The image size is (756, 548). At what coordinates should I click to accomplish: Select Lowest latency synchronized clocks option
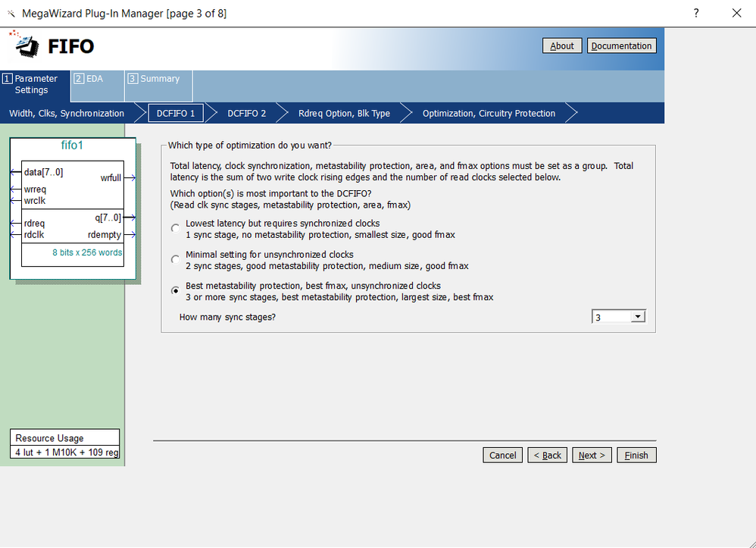pyautogui.click(x=176, y=229)
